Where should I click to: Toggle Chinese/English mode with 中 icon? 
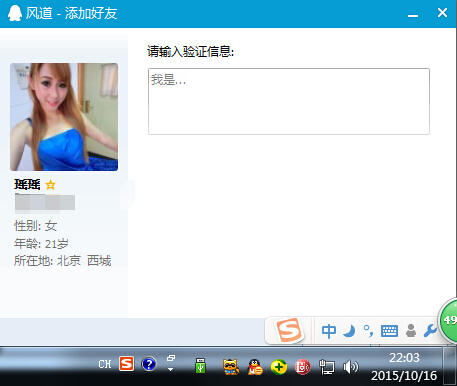[x=329, y=331]
